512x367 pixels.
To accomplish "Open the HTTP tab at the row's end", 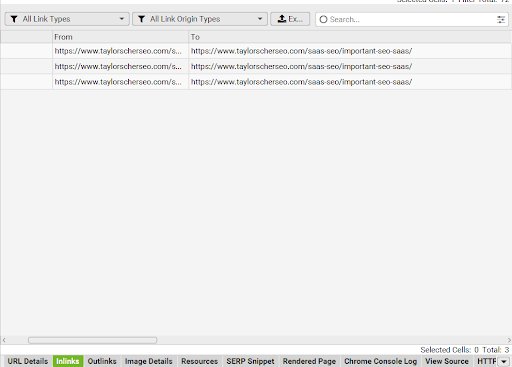I will [486, 361].
